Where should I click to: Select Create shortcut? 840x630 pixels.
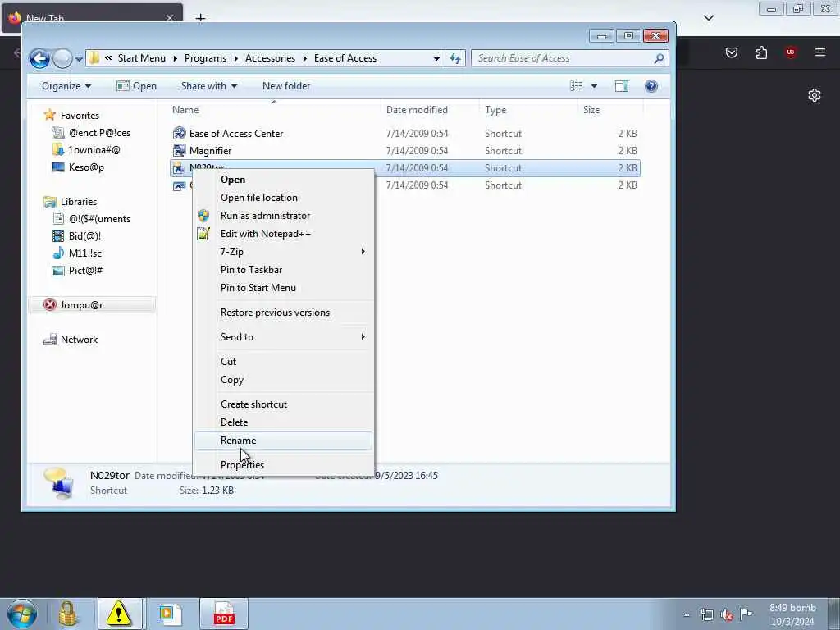[x=283, y=404]
